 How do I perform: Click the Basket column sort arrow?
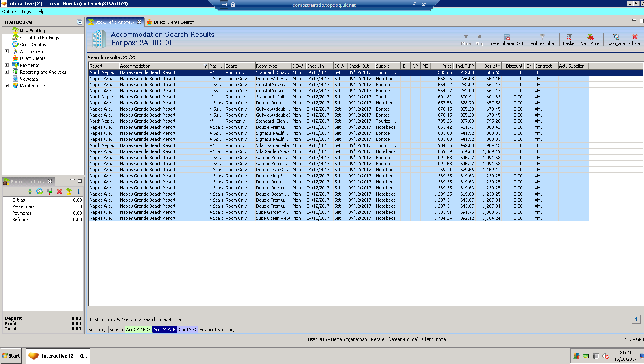click(x=499, y=66)
